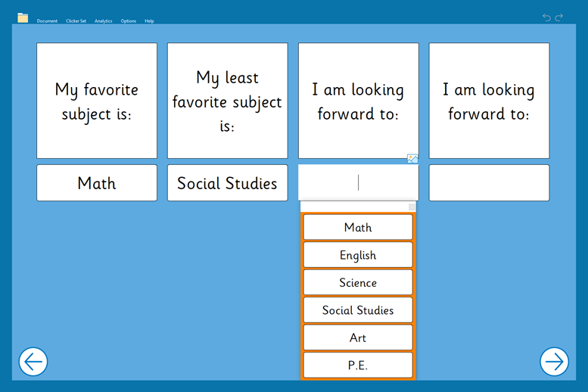588x392 pixels.
Task: Pick P.E. from the popup list
Action: (x=358, y=365)
